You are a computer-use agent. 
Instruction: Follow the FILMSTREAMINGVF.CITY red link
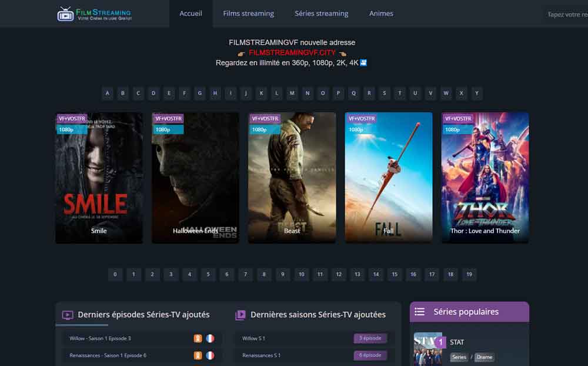tap(292, 52)
